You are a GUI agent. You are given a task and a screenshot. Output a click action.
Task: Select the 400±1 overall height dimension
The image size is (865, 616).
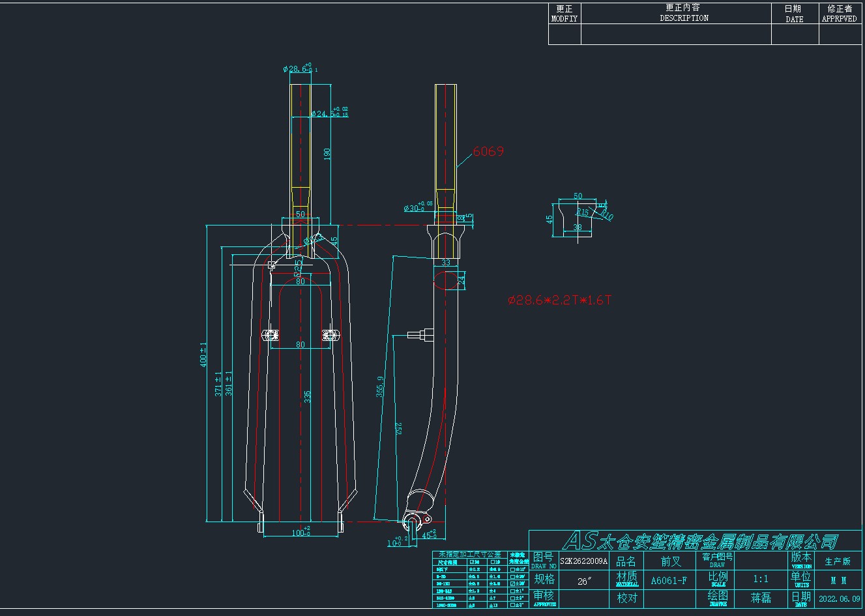pyautogui.click(x=203, y=353)
